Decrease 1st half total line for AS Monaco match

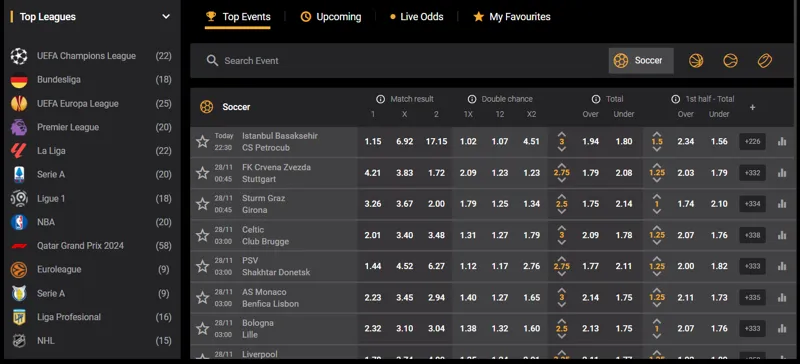[657, 305]
